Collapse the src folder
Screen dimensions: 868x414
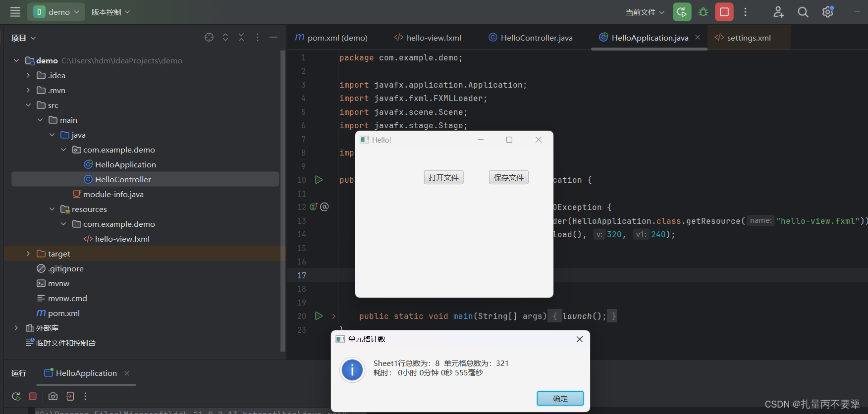(28, 105)
